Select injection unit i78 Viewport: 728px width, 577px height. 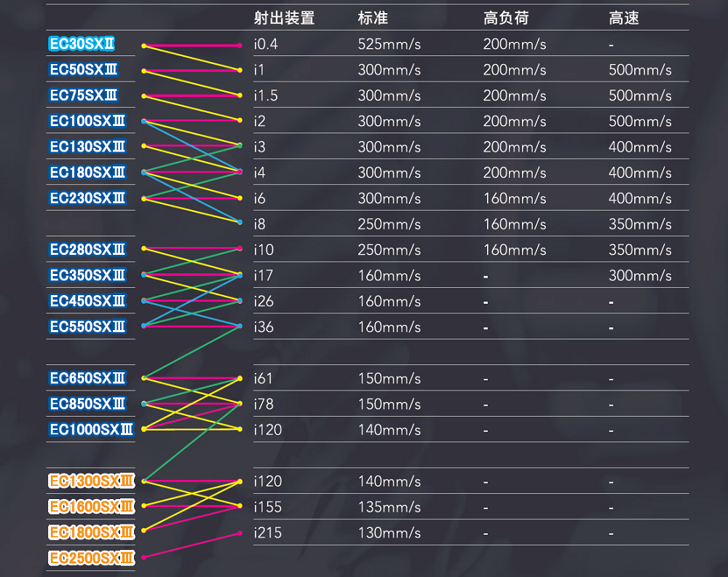click(264, 404)
